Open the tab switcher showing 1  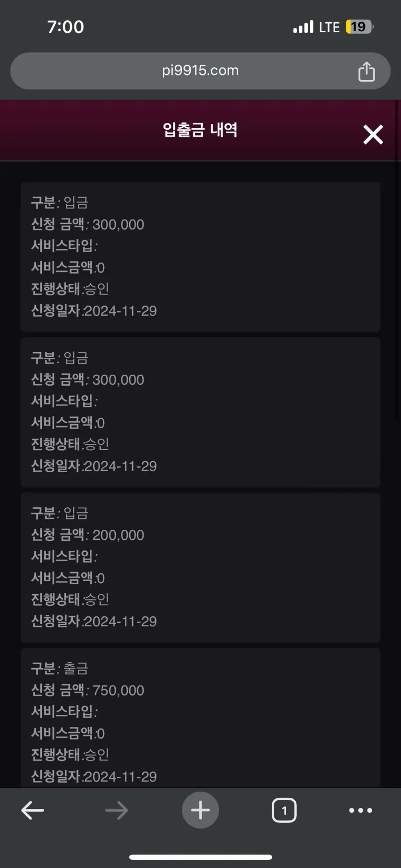pyautogui.click(x=284, y=810)
